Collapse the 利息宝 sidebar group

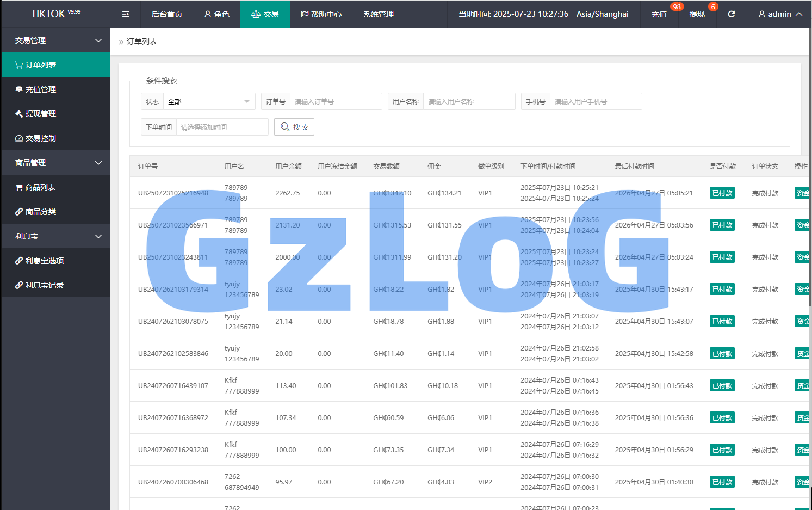tap(55, 236)
